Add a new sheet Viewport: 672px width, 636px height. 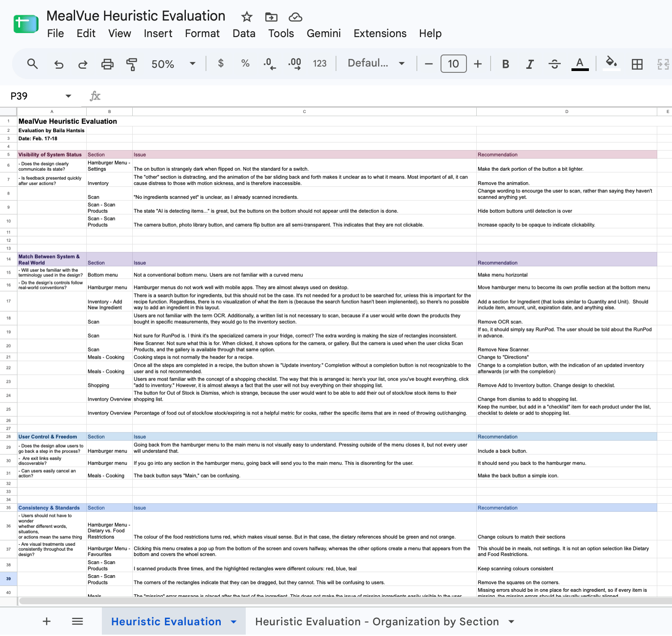click(x=46, y=621)
